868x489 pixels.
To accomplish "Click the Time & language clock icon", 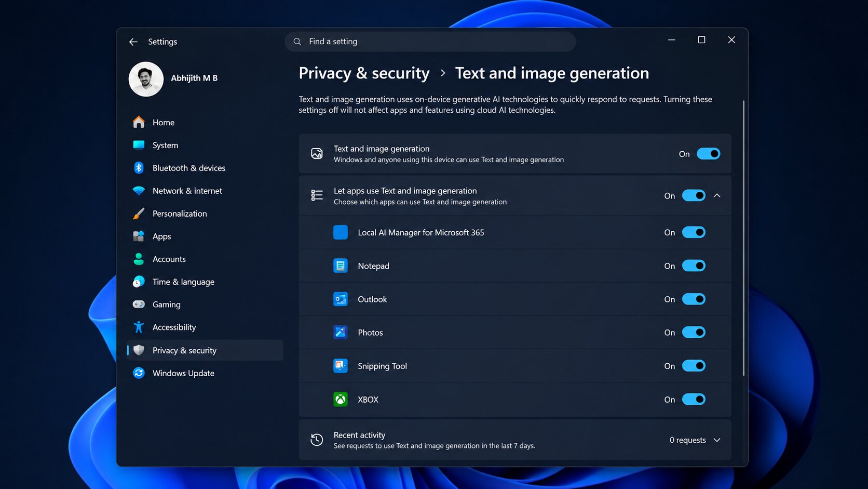I will click(x=139, y=282).
